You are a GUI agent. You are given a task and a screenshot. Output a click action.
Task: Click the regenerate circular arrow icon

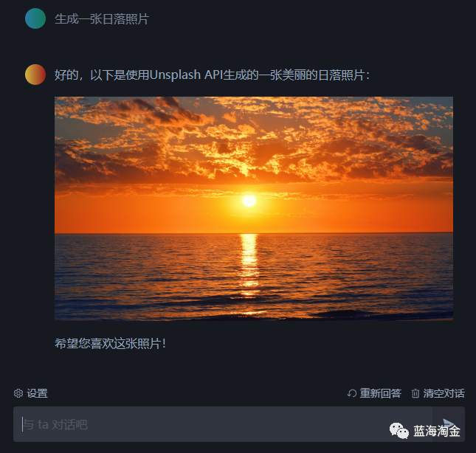[x=351, y=393]
